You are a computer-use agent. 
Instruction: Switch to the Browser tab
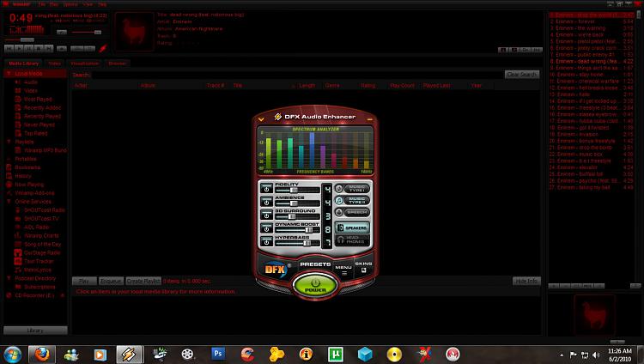[x=118, y=64]
